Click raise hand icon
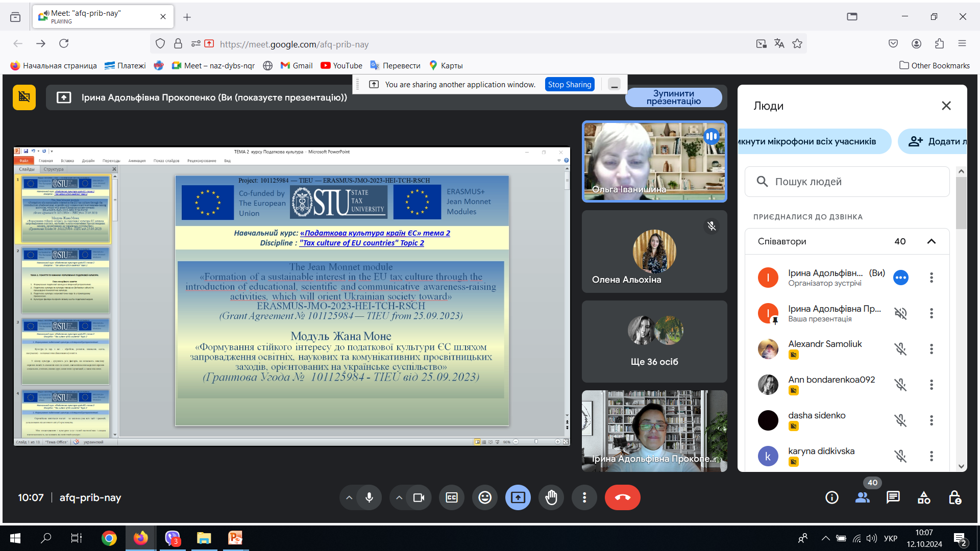 [552, 497]
